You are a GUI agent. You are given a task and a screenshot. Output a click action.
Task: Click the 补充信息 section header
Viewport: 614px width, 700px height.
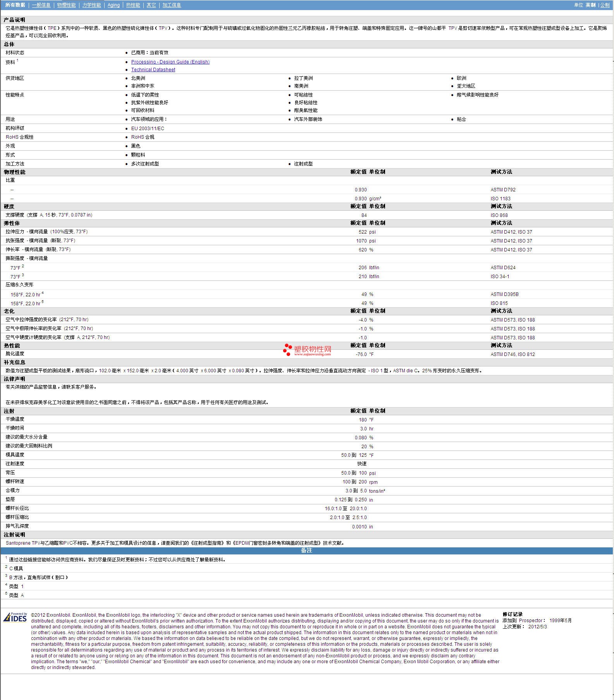click(14, 363)
